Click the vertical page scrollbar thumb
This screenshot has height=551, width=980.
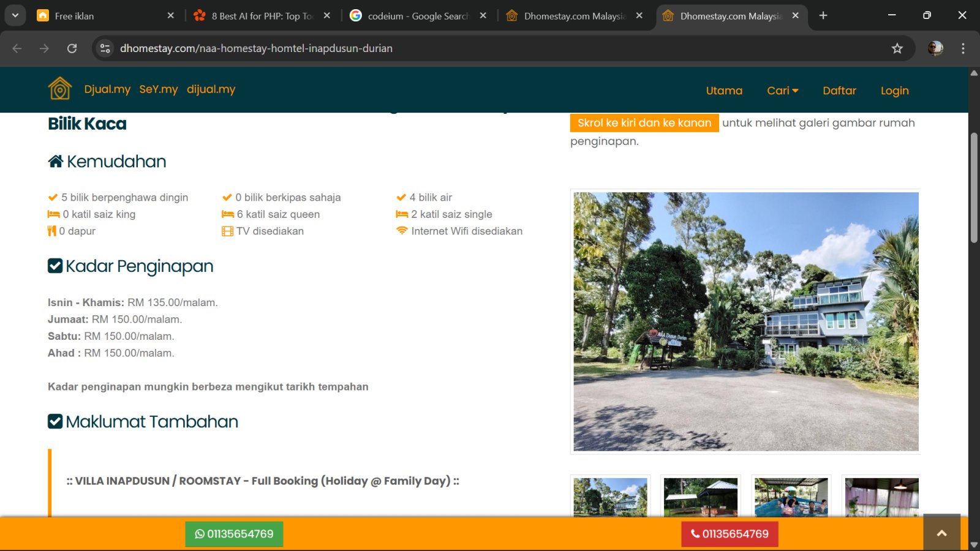click(974, 187)
